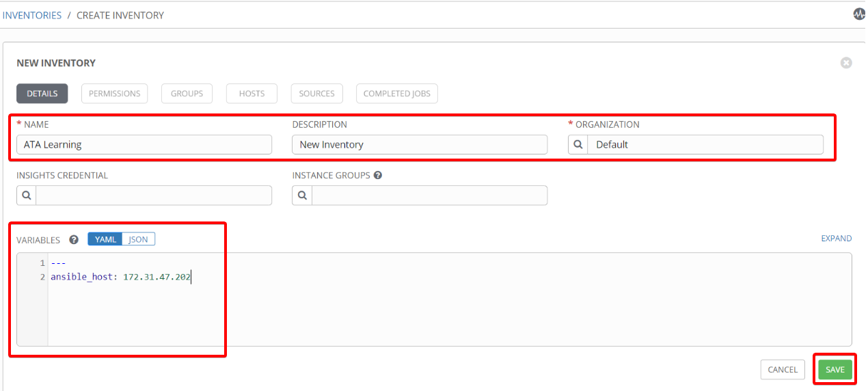
Task: Focus the Description field
Action: click(420, 144)
